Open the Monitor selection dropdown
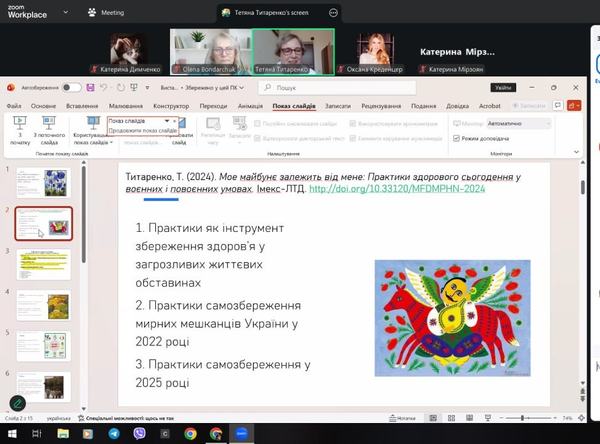The width and height of the screenshot is (600, 444). 519,123
